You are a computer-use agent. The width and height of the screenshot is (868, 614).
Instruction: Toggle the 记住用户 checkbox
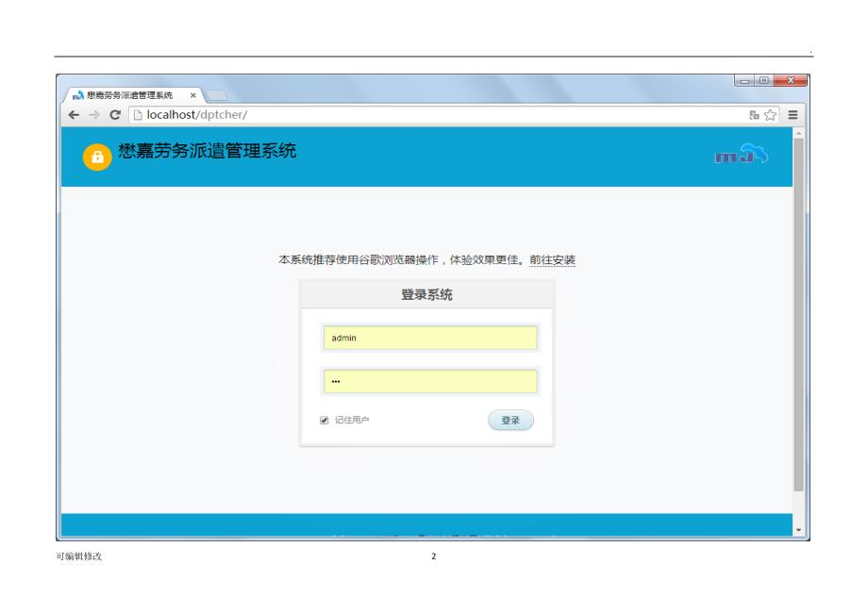[x=325, y=421]
